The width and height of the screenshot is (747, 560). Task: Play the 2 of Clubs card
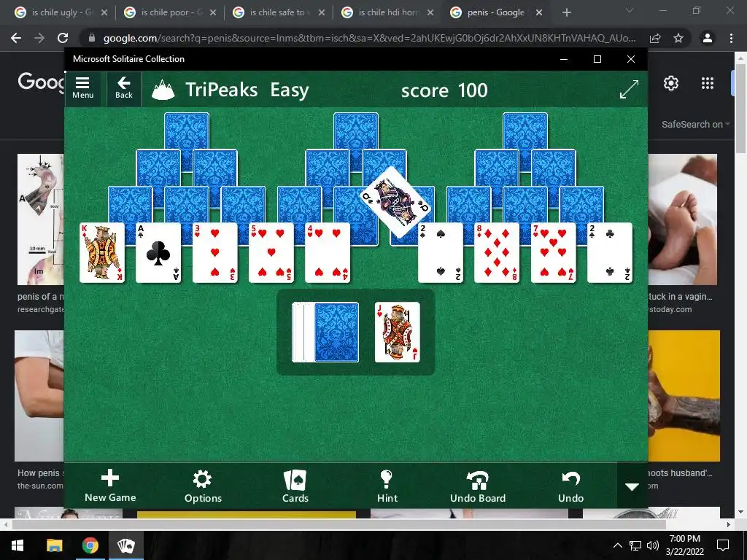(610, 253)
